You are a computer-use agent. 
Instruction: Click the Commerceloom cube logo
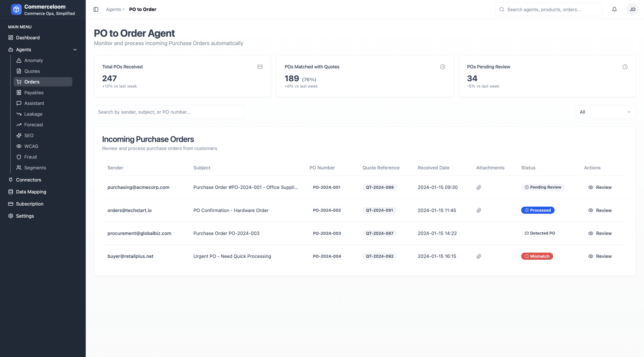16,10
